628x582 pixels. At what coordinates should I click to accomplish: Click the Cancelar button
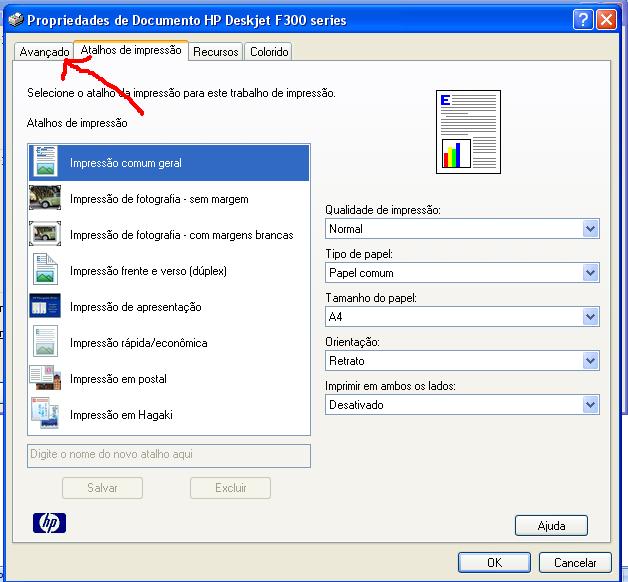point(575,562)
